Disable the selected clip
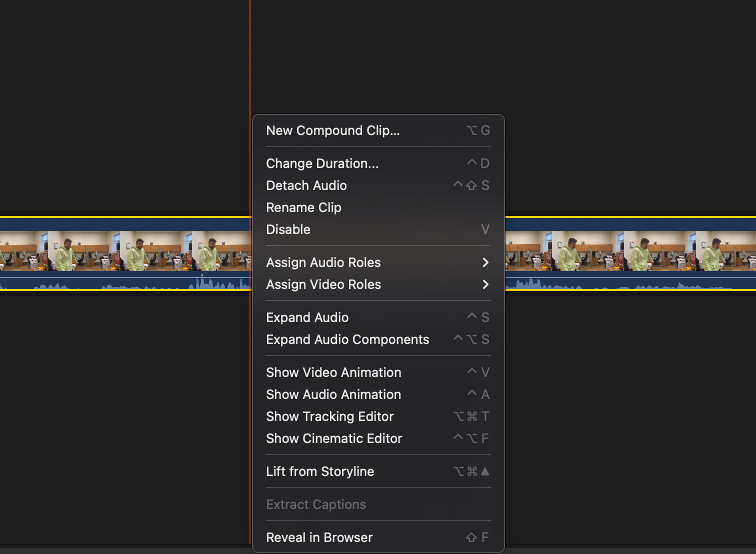This screenshot has height=554, width=756. tap(378, 229)
